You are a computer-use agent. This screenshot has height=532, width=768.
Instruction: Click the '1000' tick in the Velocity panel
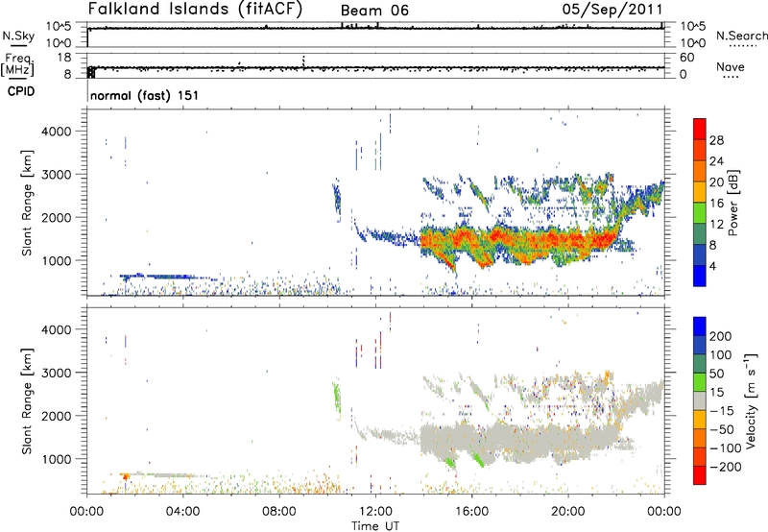pos(59,459)
